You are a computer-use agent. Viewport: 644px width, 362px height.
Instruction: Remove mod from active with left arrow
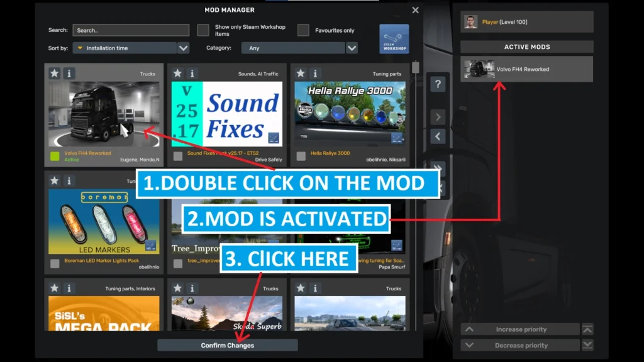(438, 136)
